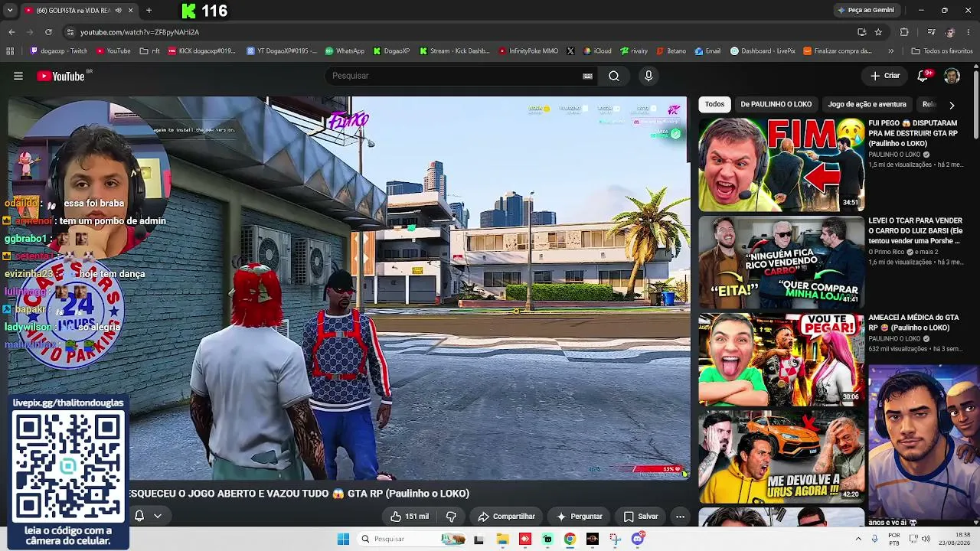Go to the YouTube home logo
The image size is (980, 551).
click(61, 76)
